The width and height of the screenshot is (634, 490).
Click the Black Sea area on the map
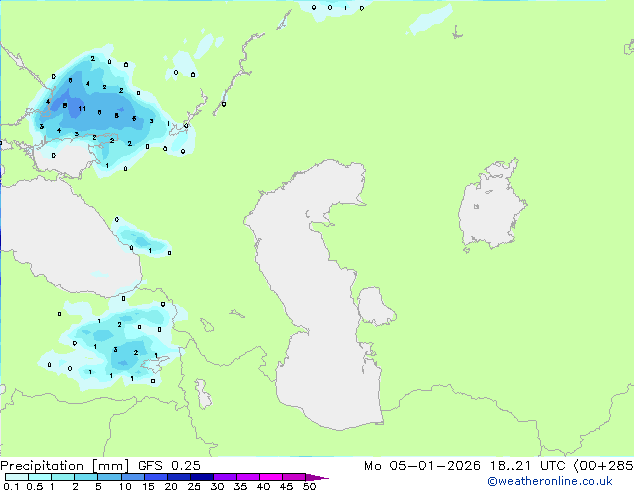(69, 239)
